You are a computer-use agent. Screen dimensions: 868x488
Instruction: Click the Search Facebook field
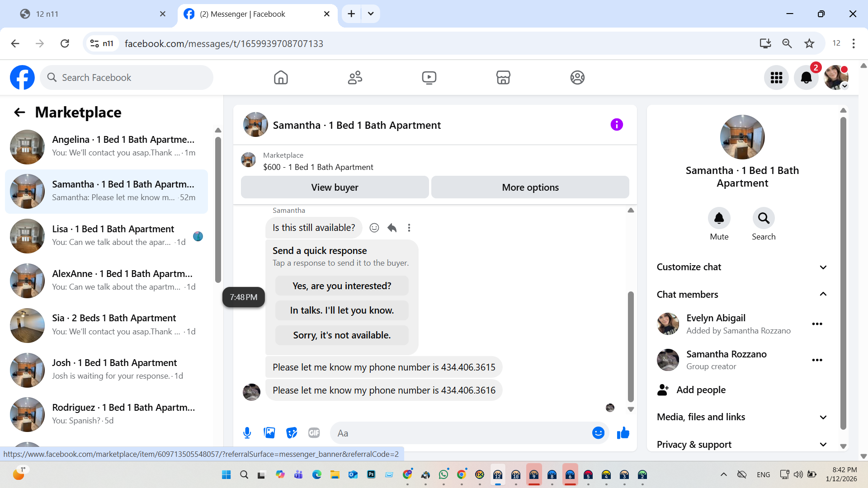pyautogui.click(x=127, y=78)
